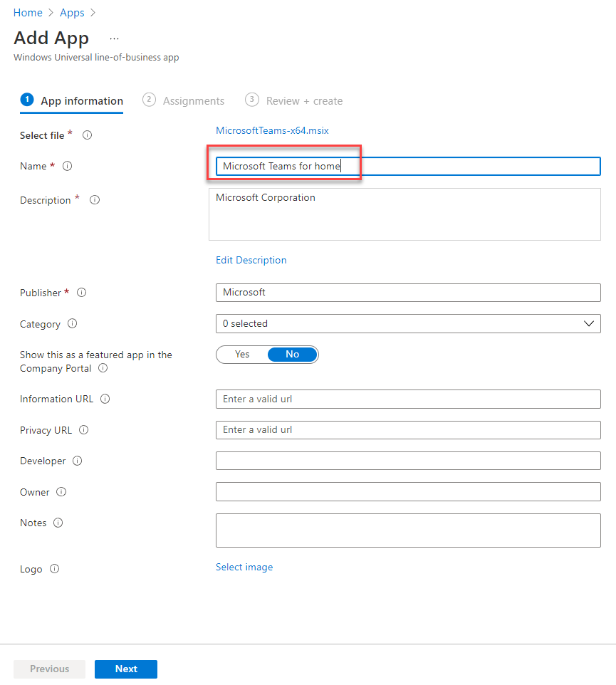The width and height of the screenshot is (616, 685).
Task: Expand the Category dropdown
Action: pyautogui.click(x=408, y=324)
